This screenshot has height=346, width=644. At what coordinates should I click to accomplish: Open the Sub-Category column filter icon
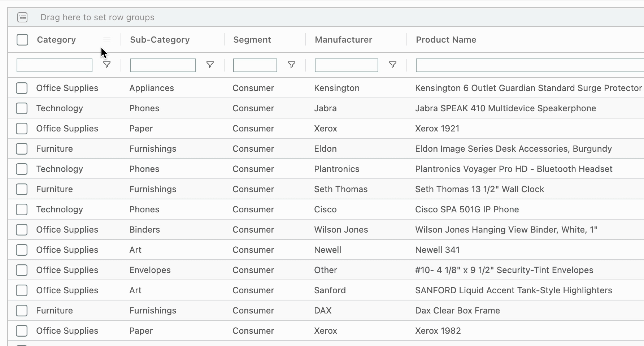[x=210, y=65]
